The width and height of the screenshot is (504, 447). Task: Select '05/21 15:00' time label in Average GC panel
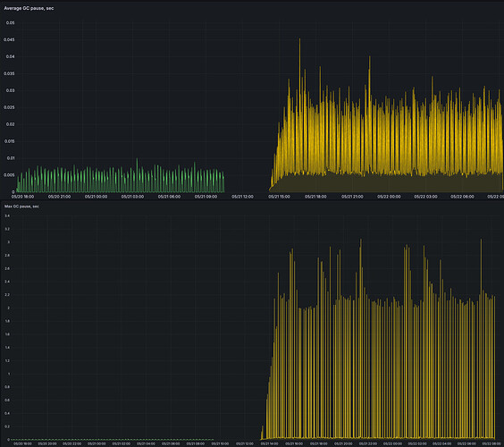pyautogui.click(x=279, y=197)
